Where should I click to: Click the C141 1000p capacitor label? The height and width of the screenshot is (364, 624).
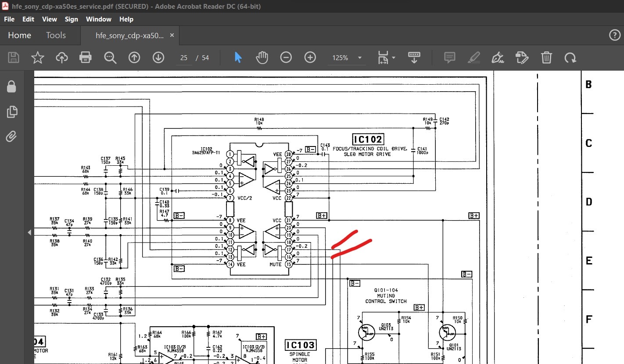coord(422,150)
